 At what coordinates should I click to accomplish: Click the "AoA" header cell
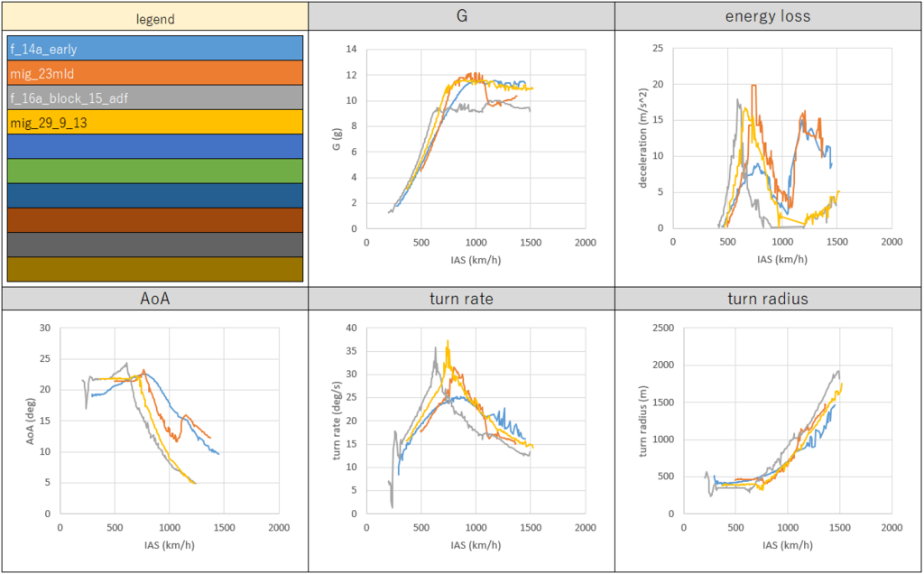(154, 299)
